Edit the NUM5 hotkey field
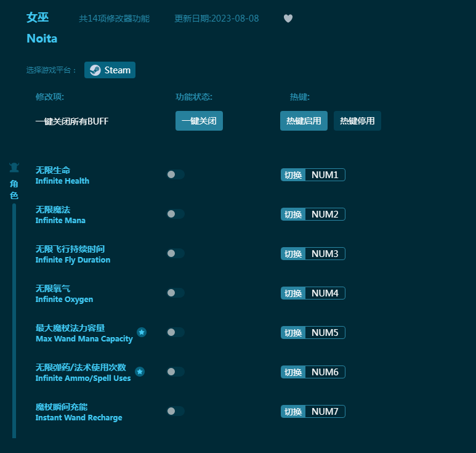 [325, 333]
